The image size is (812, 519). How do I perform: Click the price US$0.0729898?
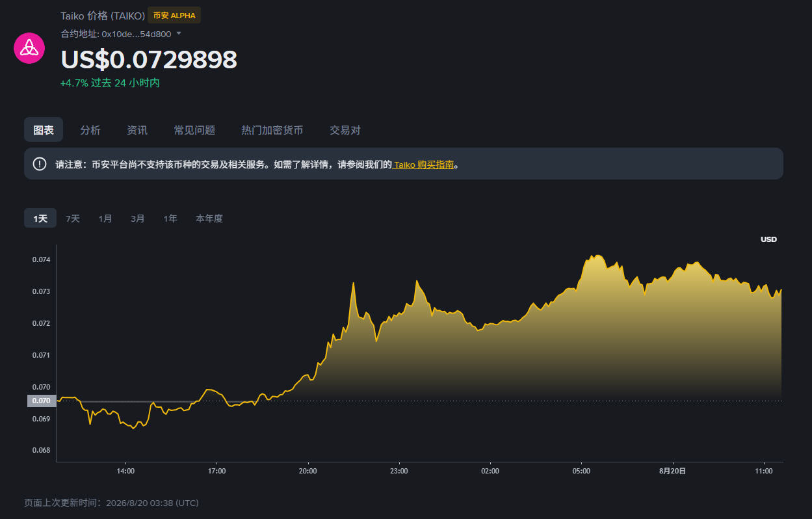coord(149,59)
